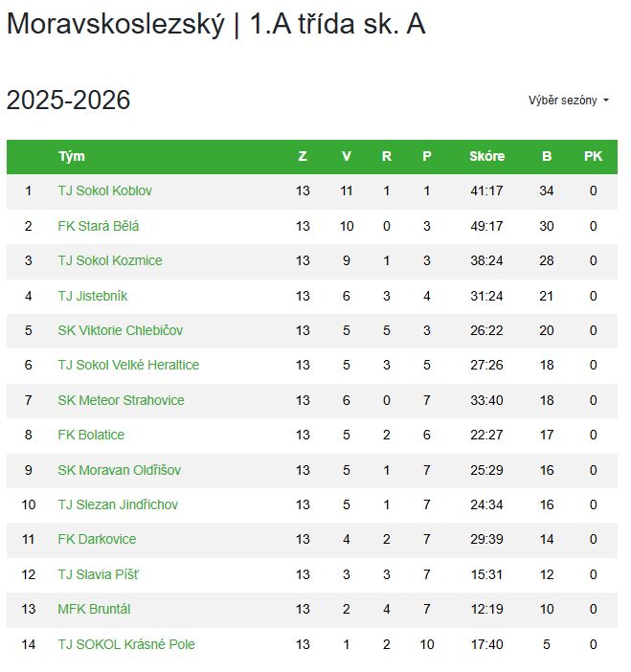Click TJ Sokol Velké Heraltice link
The image size is (631, 672).
click(128, 365)
